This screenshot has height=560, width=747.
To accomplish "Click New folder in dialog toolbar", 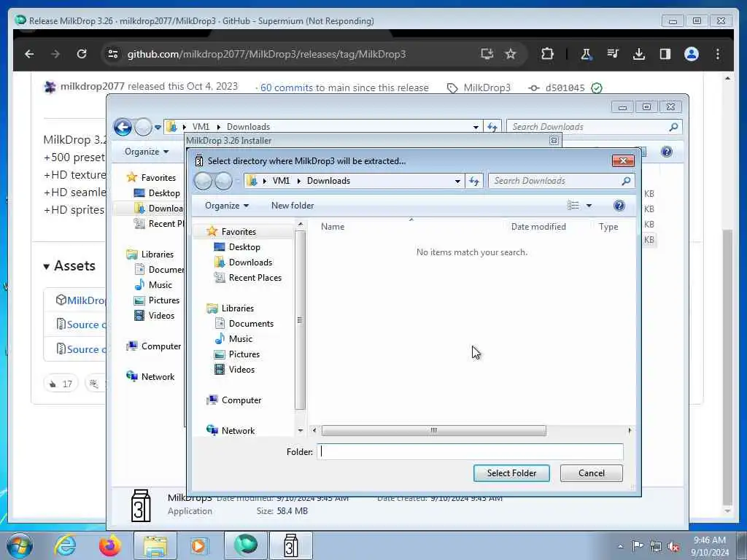I will tap(293, 205).
